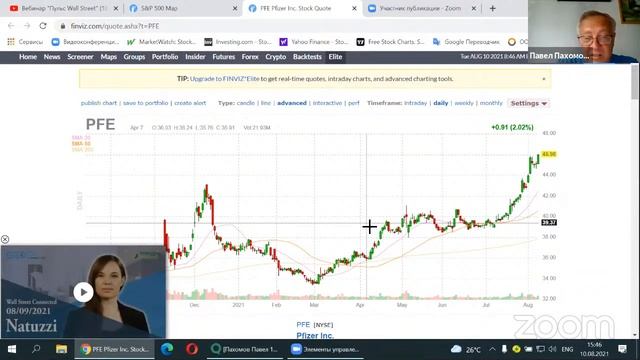
Task: Show hidden system tray icons
Action: [492, 349]
